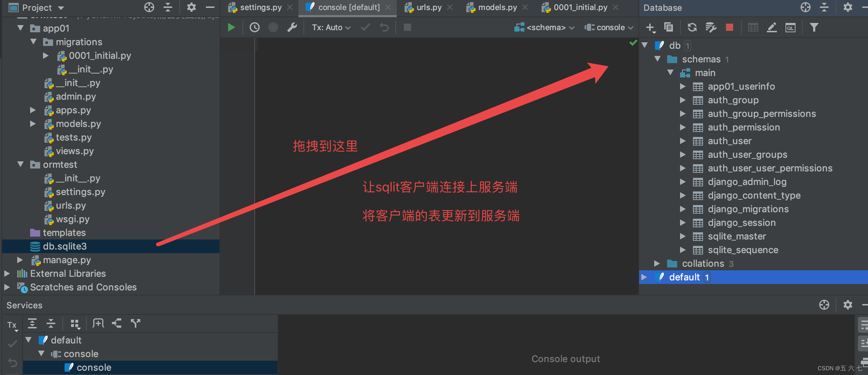The height and width of the screenshot is (375, 868).
Task: Click the rollback arrow in console toolbar
Action: [384, 27]
